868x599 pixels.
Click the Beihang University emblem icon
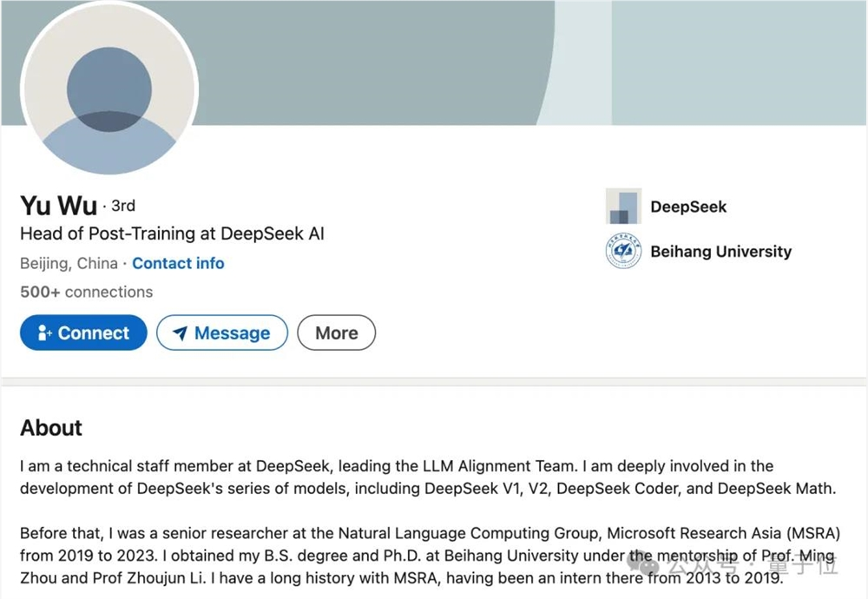pyautogui.click(x=623, y=252)
